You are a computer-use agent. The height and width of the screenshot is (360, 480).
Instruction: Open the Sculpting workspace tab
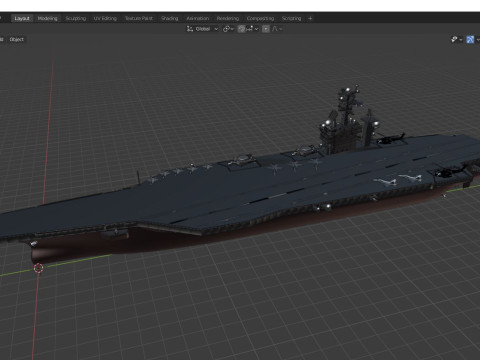tap(76, 18)
